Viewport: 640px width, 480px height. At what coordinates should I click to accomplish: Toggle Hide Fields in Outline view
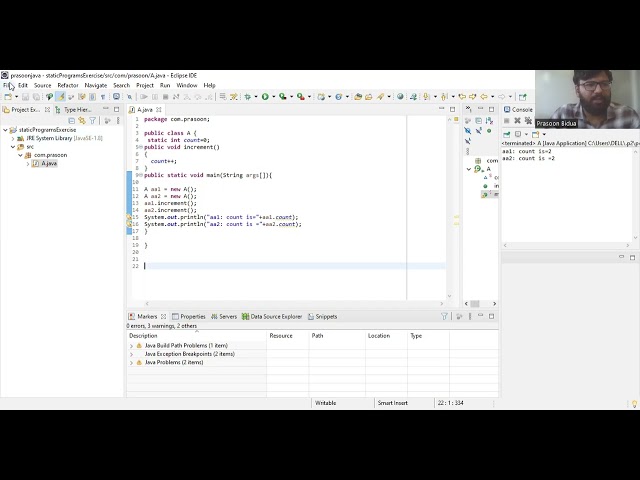[x=468, y=131]
